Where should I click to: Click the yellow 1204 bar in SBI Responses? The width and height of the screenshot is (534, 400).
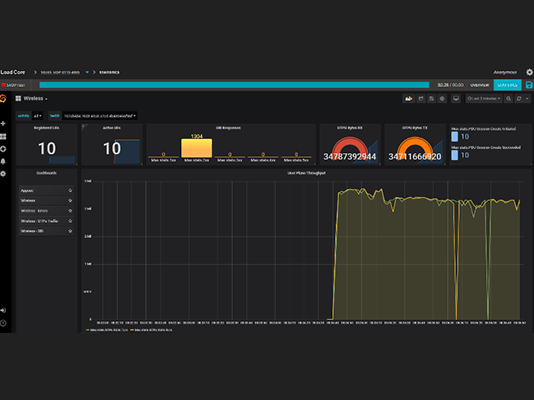coord(197,148)
